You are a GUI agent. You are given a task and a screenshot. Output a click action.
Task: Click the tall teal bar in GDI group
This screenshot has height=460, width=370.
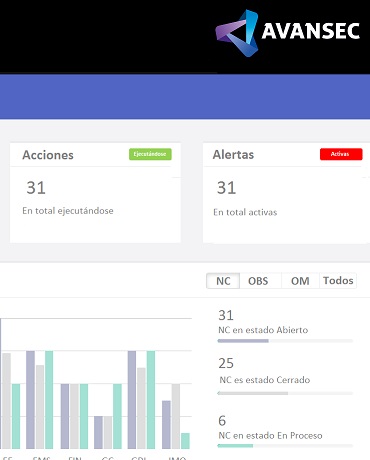(151, 400)
